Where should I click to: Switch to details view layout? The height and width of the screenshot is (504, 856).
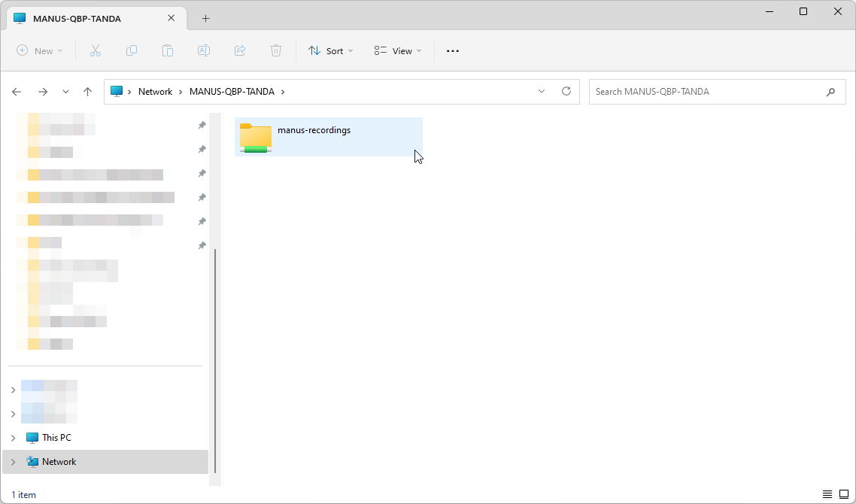[x=827, y=494]
